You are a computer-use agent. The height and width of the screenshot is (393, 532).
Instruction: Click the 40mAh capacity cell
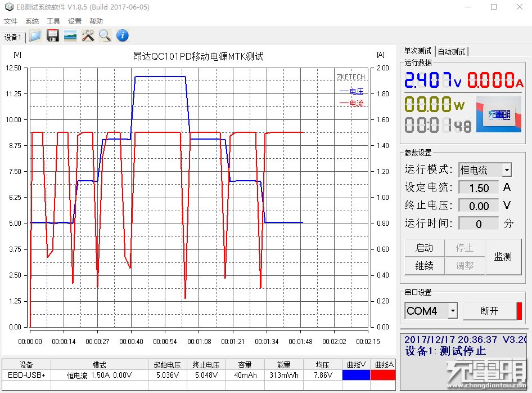245,376
